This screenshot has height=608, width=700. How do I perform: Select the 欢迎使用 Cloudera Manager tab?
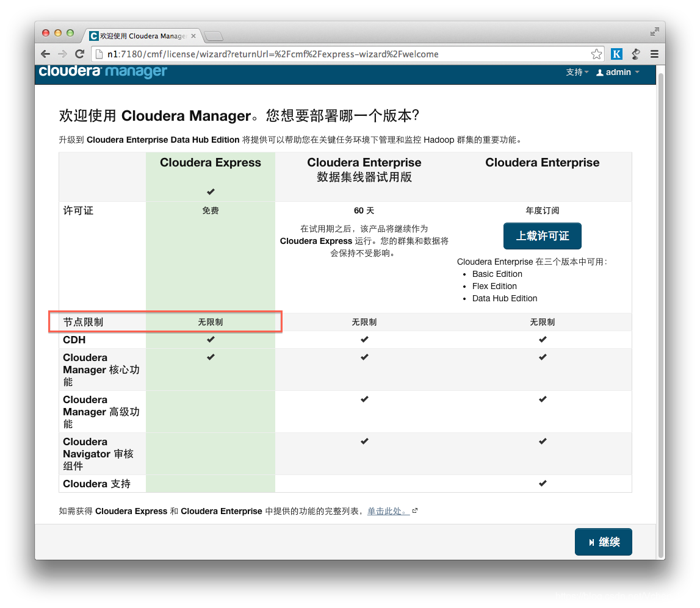[142, 36]
